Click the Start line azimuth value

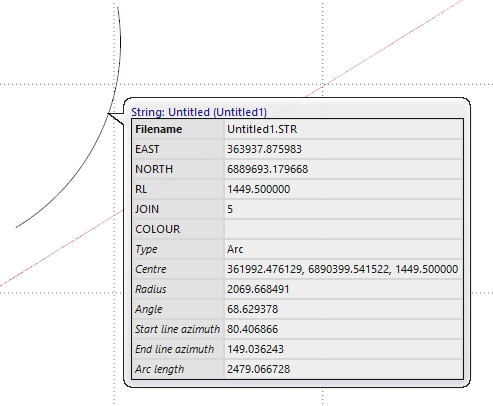pos(252,329)
